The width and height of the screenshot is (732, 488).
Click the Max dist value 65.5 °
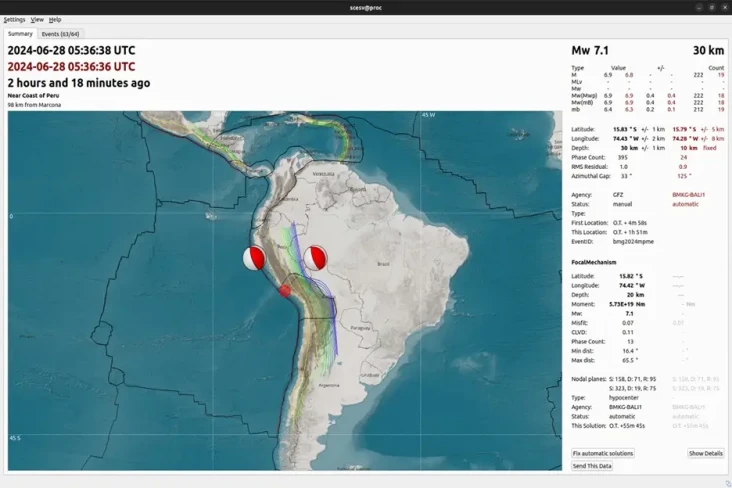point(630,360)
